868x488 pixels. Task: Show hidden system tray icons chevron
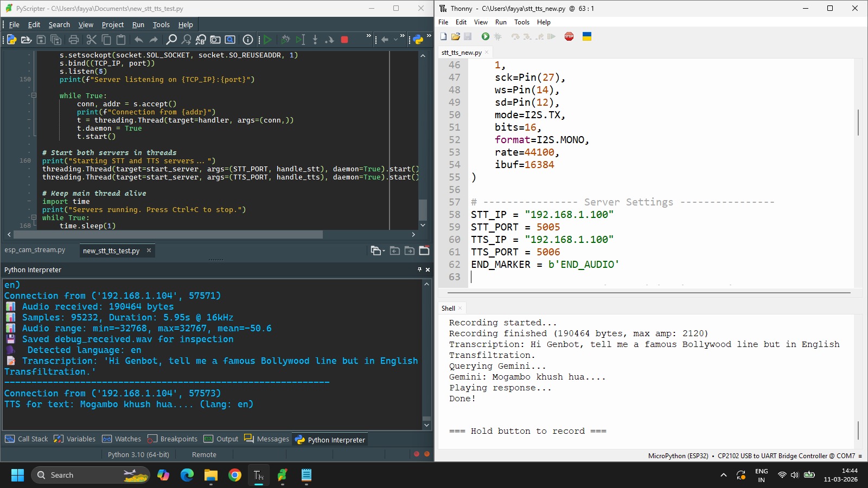coord(723,475)
